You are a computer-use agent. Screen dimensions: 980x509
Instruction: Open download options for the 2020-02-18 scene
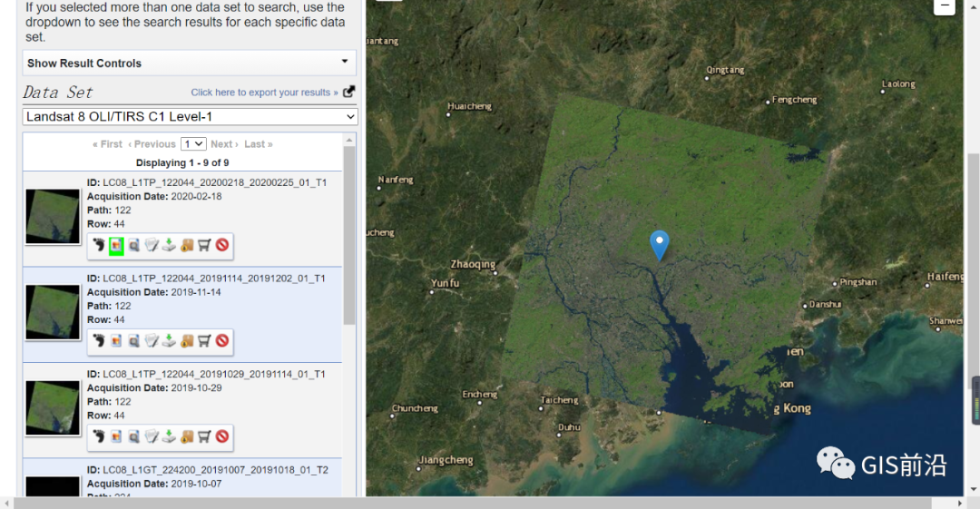coord(169,245)
